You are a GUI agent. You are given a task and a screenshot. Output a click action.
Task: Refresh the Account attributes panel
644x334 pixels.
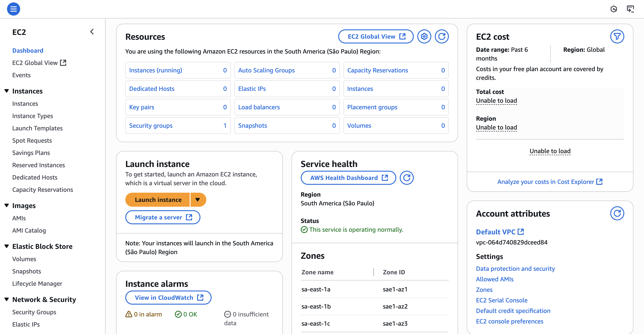click(x=617, y=213)
